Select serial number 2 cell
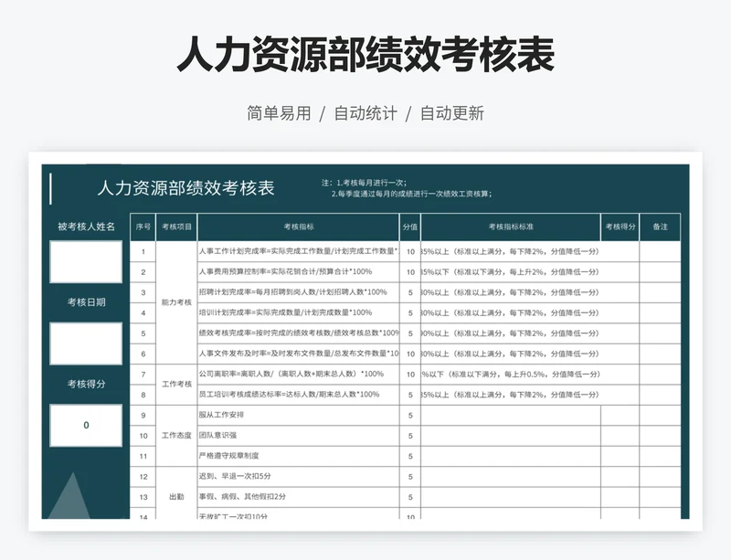The width and height of the screenshot is (731, 560). coord(143,272)
